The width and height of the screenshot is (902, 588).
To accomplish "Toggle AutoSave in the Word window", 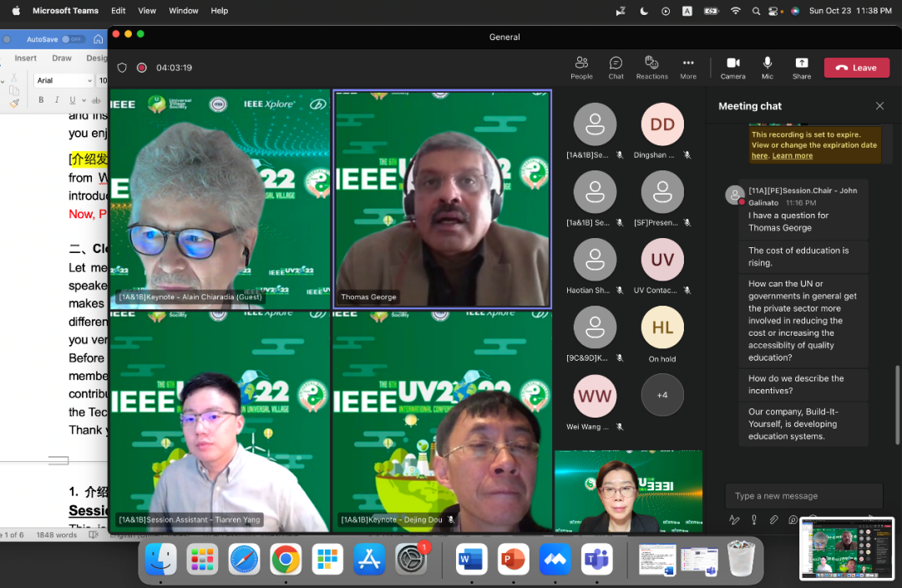I will pos(73,39).
